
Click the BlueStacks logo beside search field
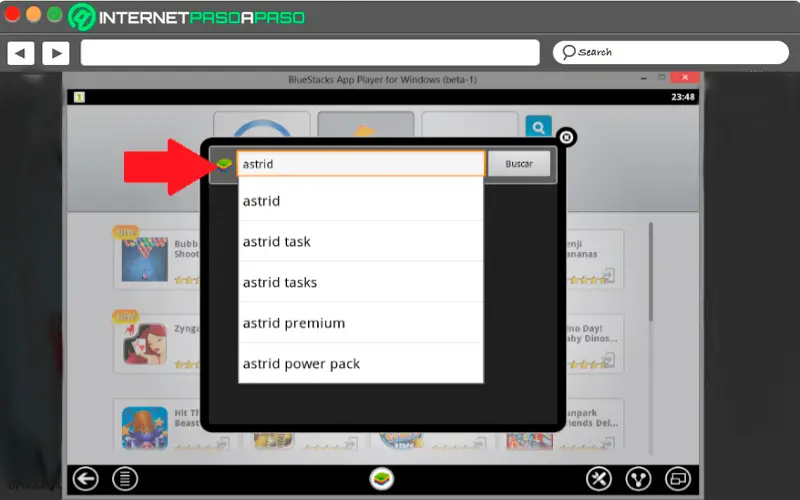(224, 164)
